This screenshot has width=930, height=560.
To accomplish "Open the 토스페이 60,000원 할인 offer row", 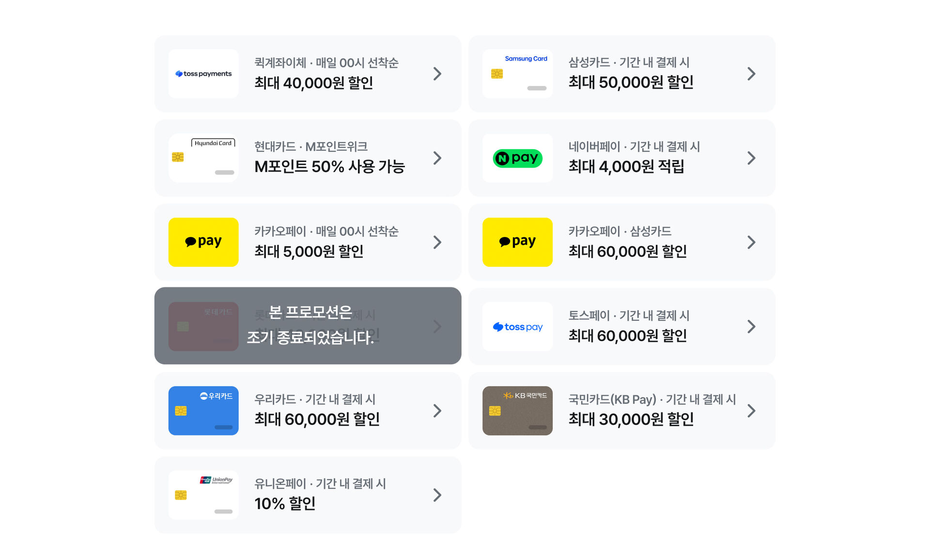I will 622,327.
